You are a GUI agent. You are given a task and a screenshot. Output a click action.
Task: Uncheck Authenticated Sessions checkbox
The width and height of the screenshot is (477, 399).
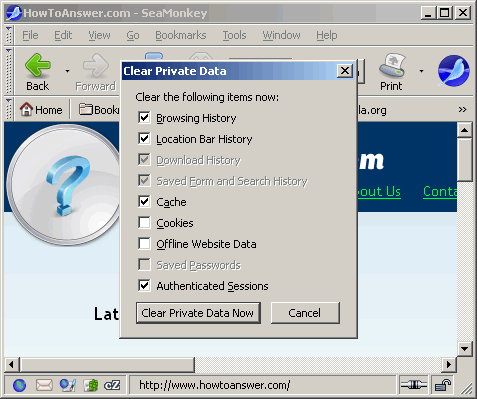point(144,286)
